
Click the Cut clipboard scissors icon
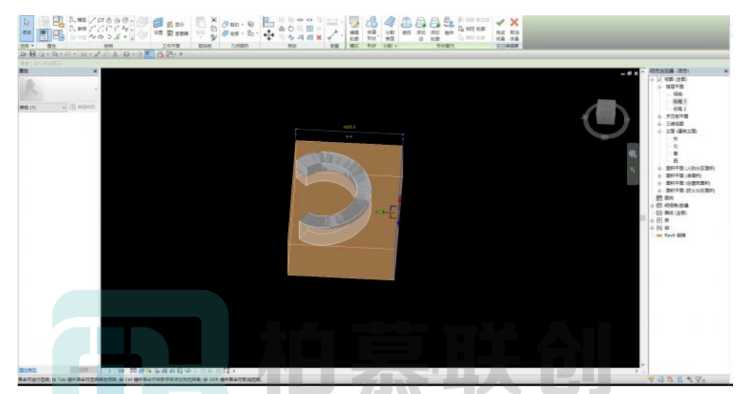(214, 20)
